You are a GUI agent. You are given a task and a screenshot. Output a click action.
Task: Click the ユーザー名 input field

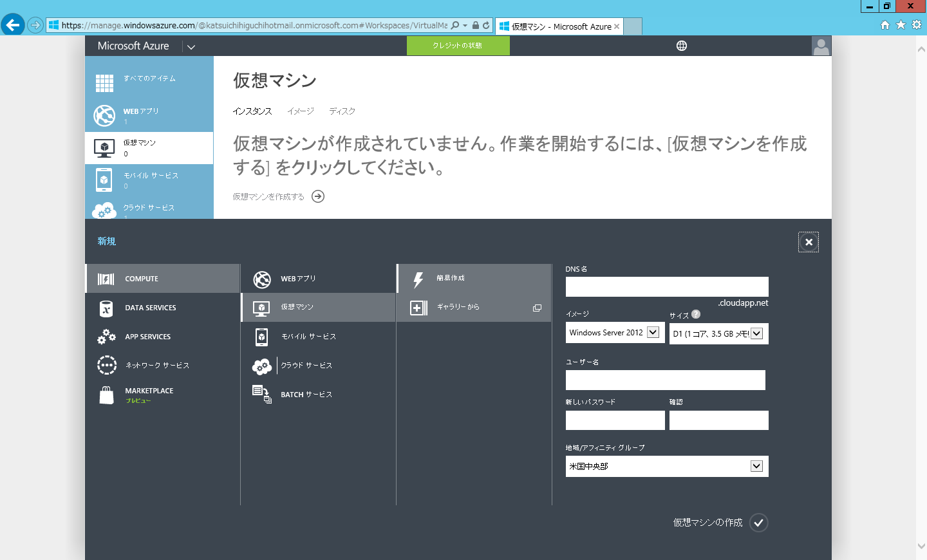point(665,380)
